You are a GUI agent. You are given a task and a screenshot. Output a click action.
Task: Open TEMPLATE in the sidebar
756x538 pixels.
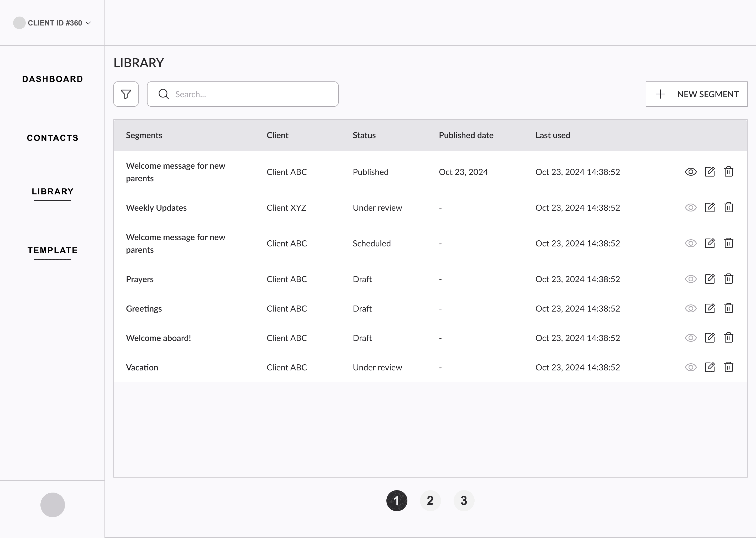(52, 250)
